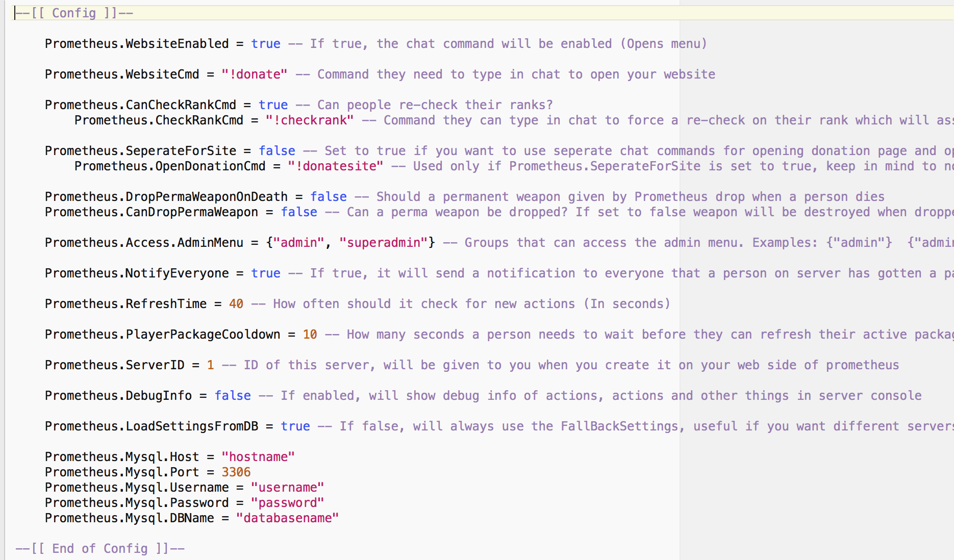Click the "hostname" string
Screen dimensions: 954x560
[258, 457]
